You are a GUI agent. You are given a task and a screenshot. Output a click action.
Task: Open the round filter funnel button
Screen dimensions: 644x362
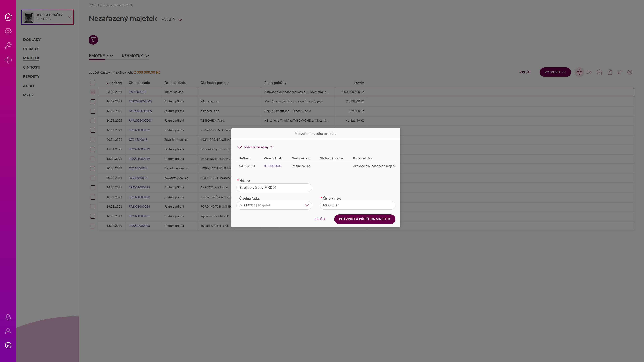coord(93,40)
